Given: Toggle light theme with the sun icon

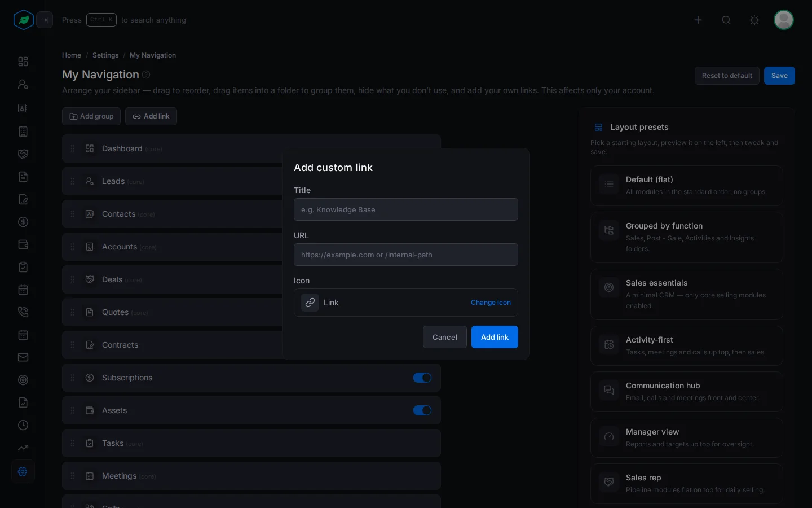Looking at the screenshot, I should (x=754, y=20).
